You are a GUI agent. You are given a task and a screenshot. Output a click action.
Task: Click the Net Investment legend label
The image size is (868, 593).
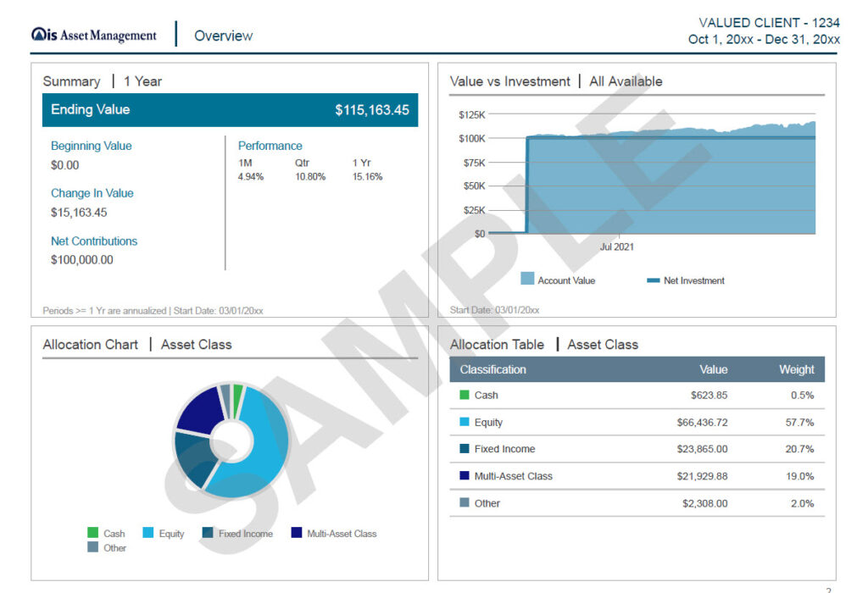(x=694, y=280)
